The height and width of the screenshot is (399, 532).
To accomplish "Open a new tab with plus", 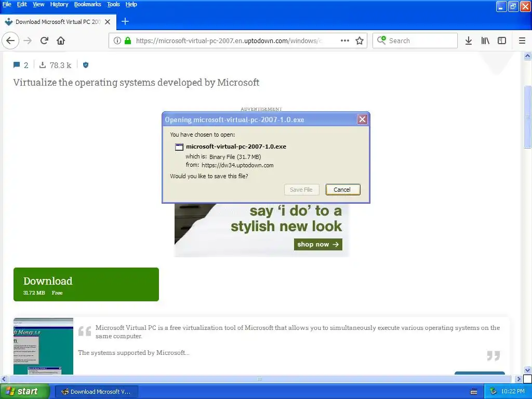I will click(125, 21).
